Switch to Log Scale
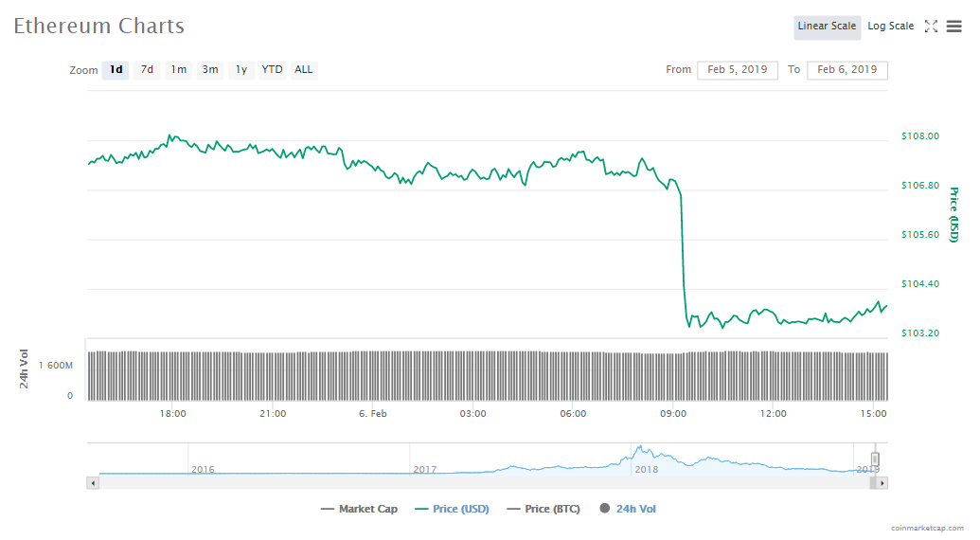The height and width of the screenshot is (540, 980). [890, 27]
